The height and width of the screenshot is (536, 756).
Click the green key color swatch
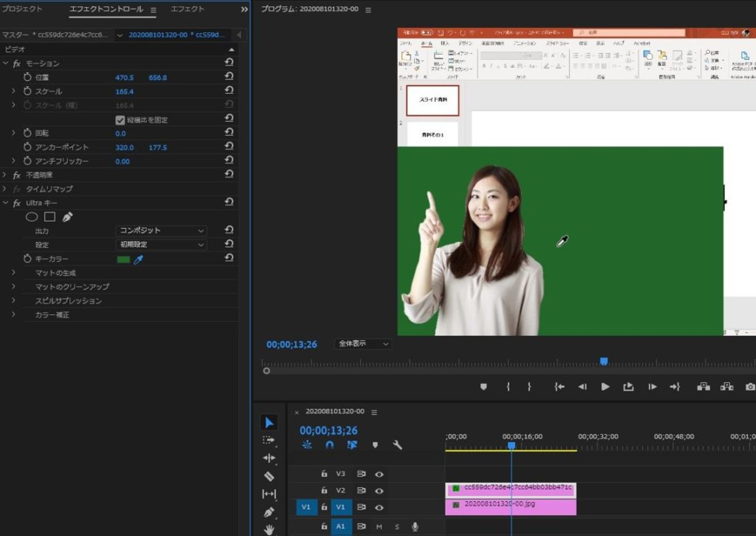(123, 259)
